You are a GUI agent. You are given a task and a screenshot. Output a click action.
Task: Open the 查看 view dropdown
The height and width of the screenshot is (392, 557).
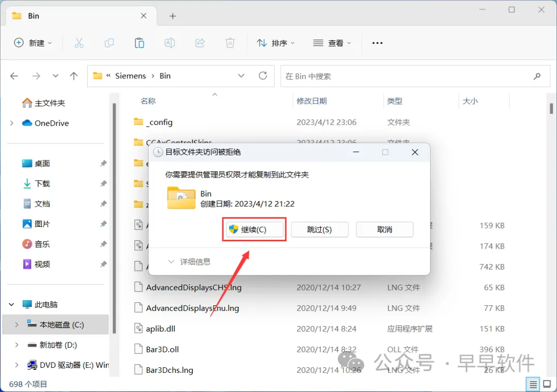[332, 43]
